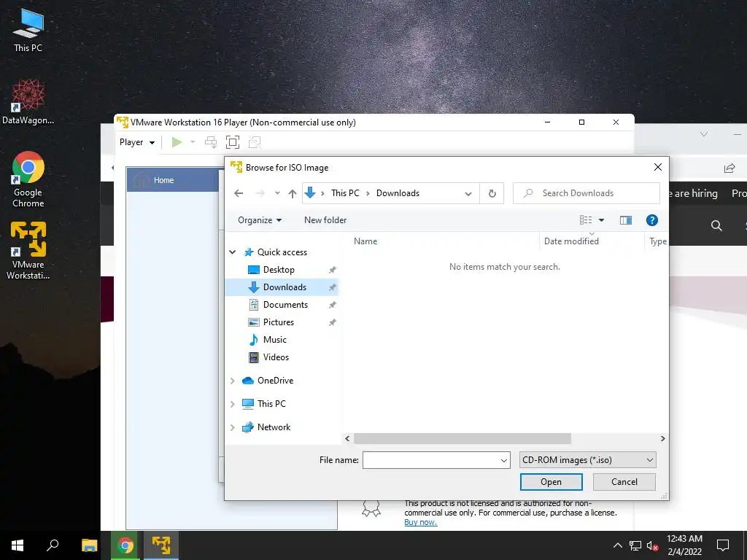Open This PC desktop icon

(28, 31)
